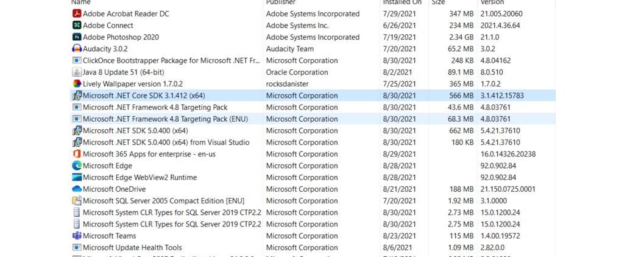
Task: Select Adobe Acrobat Reader DC entry
Action: 126,13
